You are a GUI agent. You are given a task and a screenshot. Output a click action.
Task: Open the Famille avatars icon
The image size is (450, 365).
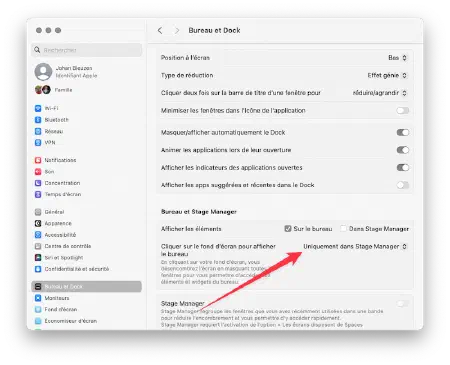pos(43,90)
